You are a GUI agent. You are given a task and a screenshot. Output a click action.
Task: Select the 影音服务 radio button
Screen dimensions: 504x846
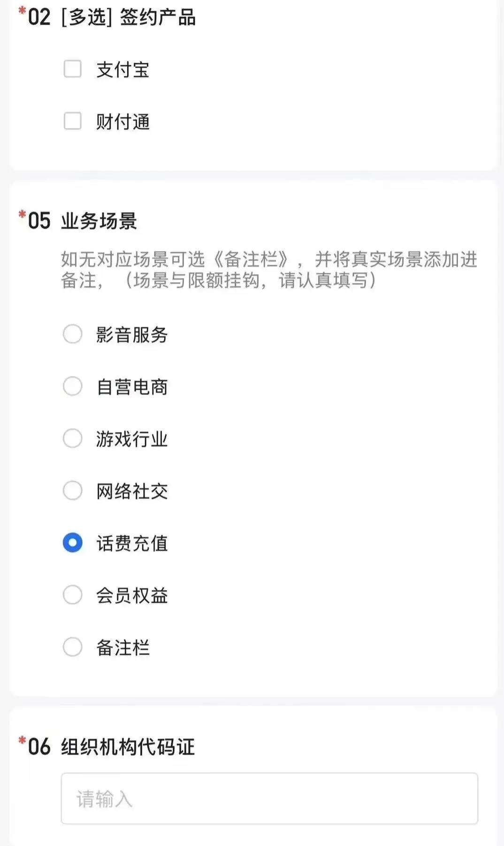click(73, 334)
